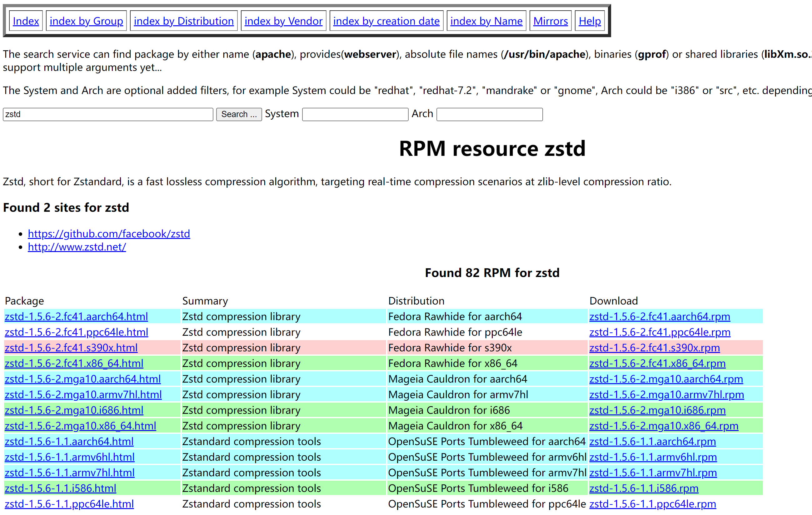The width and height of the screenshot is (812, 515).
Task: Open zstd-1.5.6-2.mga10.x86_64.html
Action: click(x=80, y=426)
